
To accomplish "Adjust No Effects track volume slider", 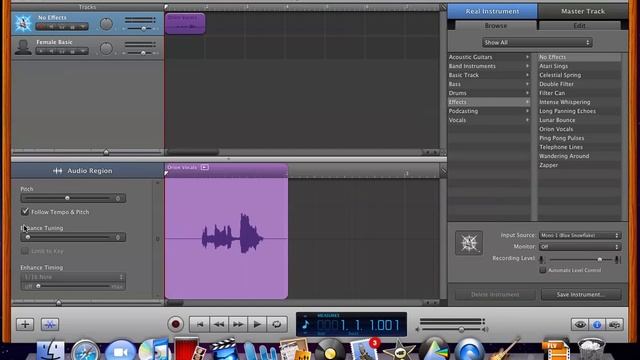I will pos(143,29).
